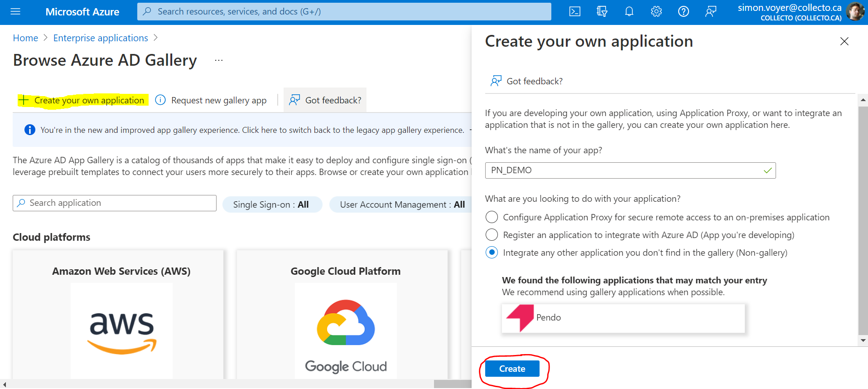Click the panel scrollbar up arrow
This screenshot has height=389, width=868.
click(x=863, y=100)
